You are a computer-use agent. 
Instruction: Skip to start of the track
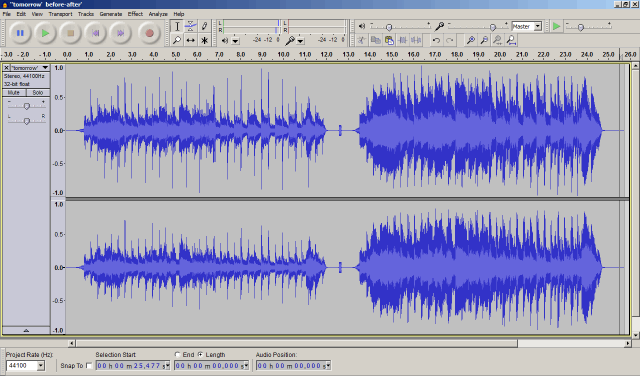[96, 33]
